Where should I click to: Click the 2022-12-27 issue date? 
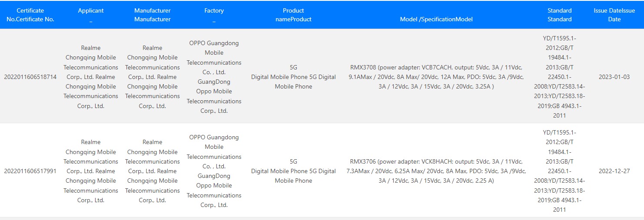click(x=614, y=171)
